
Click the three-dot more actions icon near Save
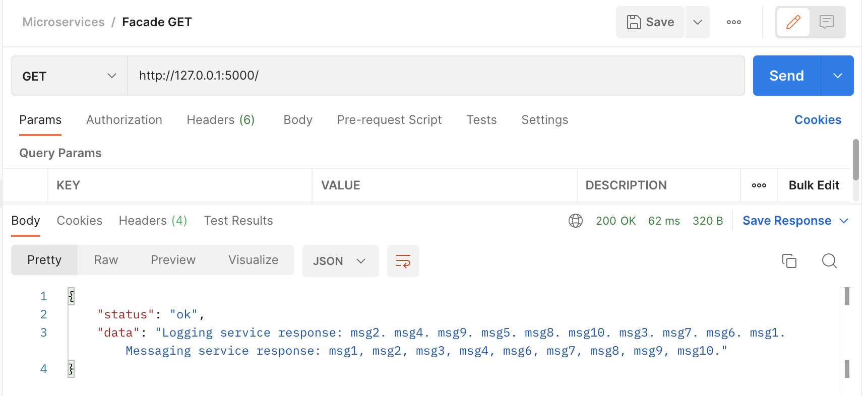coord(733,22)
